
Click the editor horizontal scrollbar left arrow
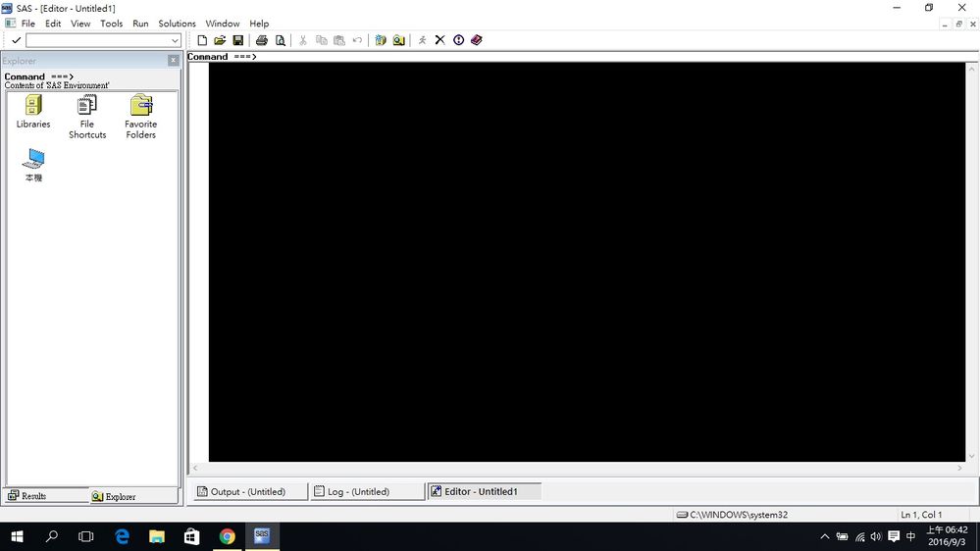tap(195, 468)
